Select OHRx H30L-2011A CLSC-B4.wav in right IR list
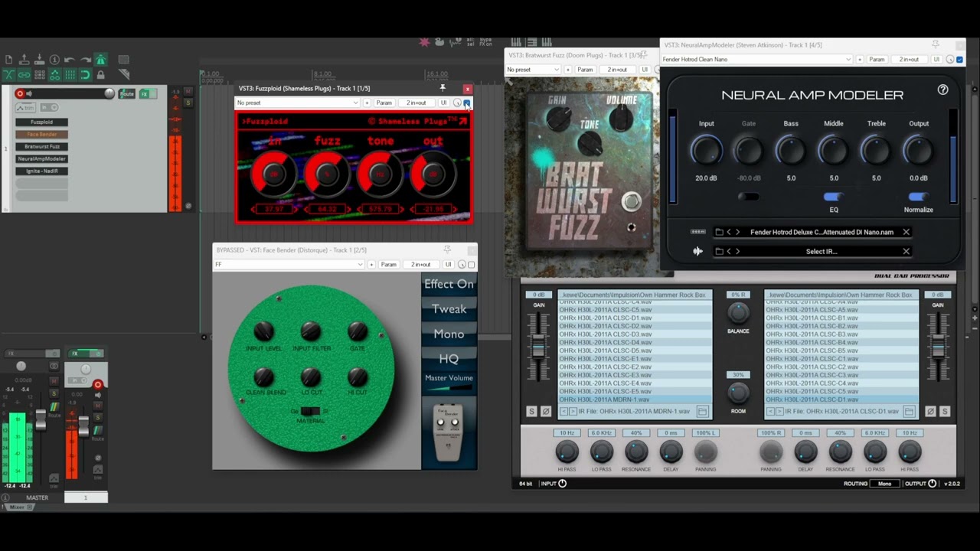This screenshot has width=980, height=551. tap(841, 343)
